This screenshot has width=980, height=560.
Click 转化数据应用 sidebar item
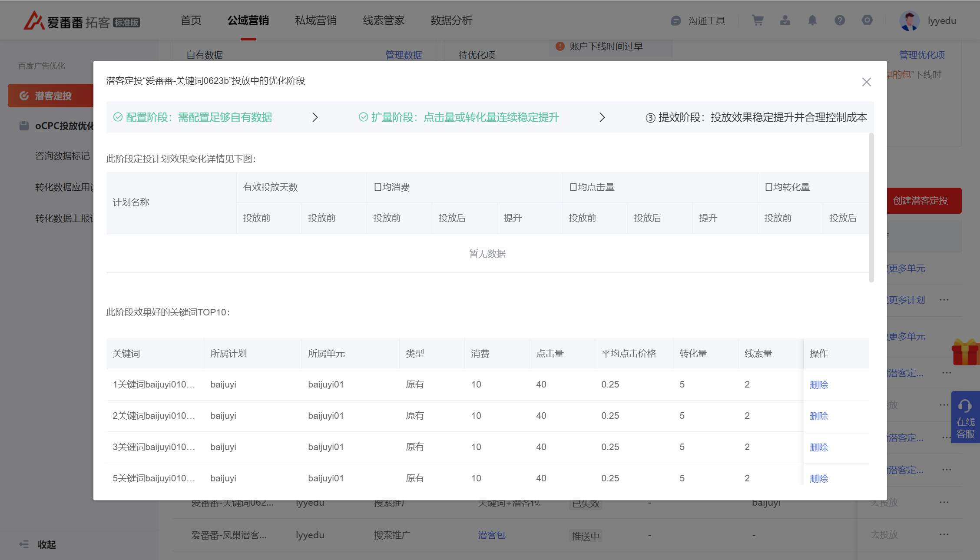click(64, 187)
